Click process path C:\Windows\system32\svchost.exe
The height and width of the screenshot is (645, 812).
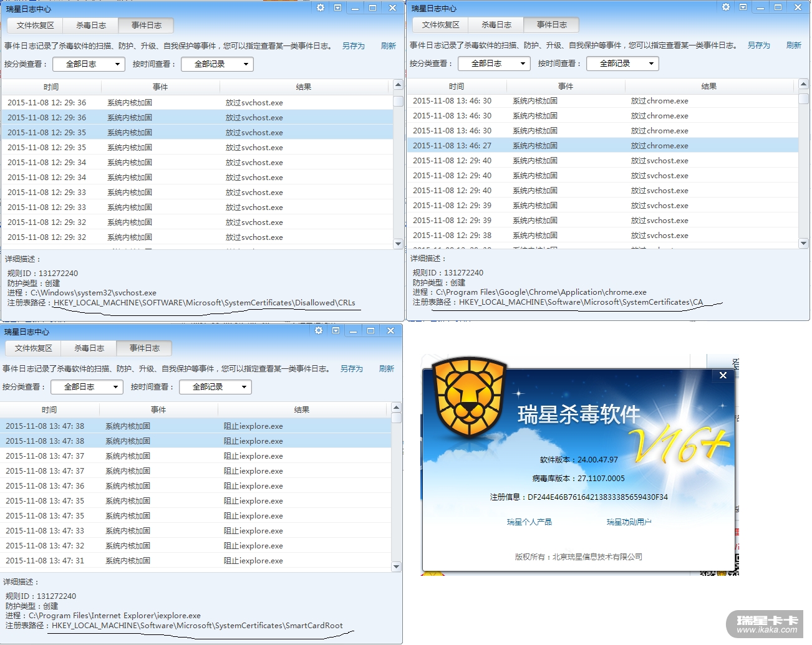pyautogui.click(x=94, y=293)
